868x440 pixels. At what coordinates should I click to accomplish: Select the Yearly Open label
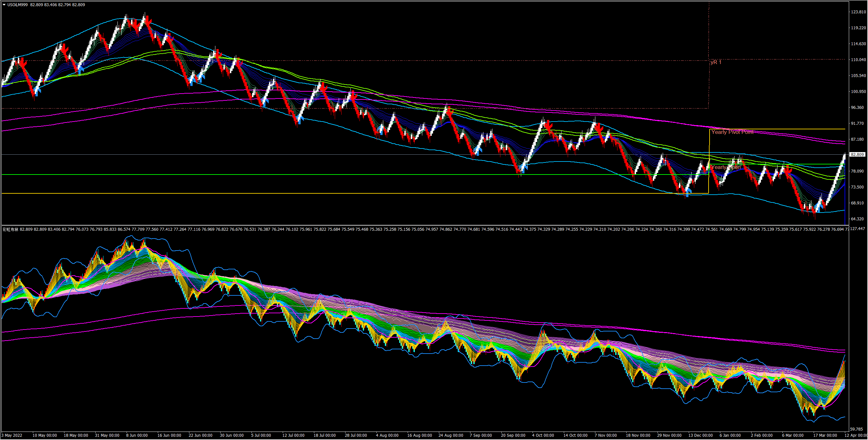[726, 167]
